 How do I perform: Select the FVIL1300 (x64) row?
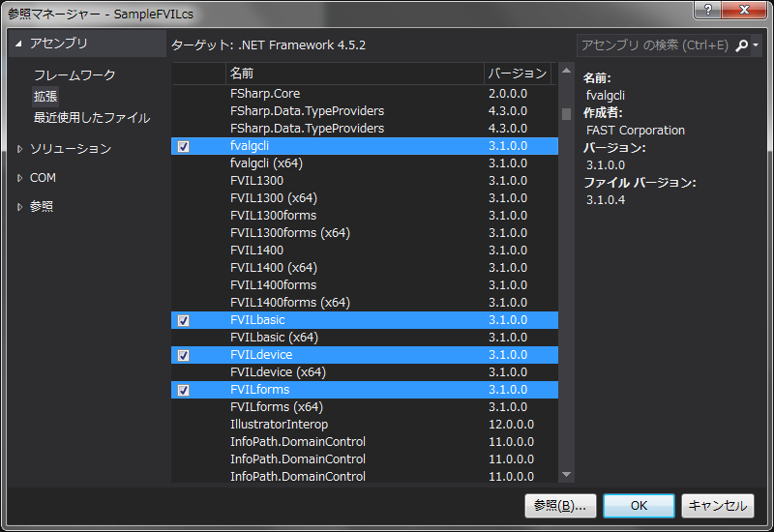click(x=365, y=198)
